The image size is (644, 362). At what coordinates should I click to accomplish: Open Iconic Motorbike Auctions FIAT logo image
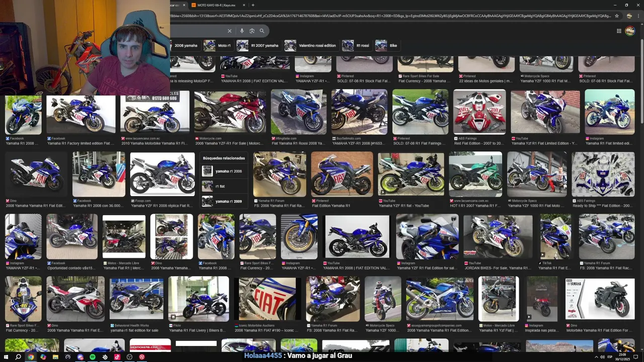tap(267, 299)
